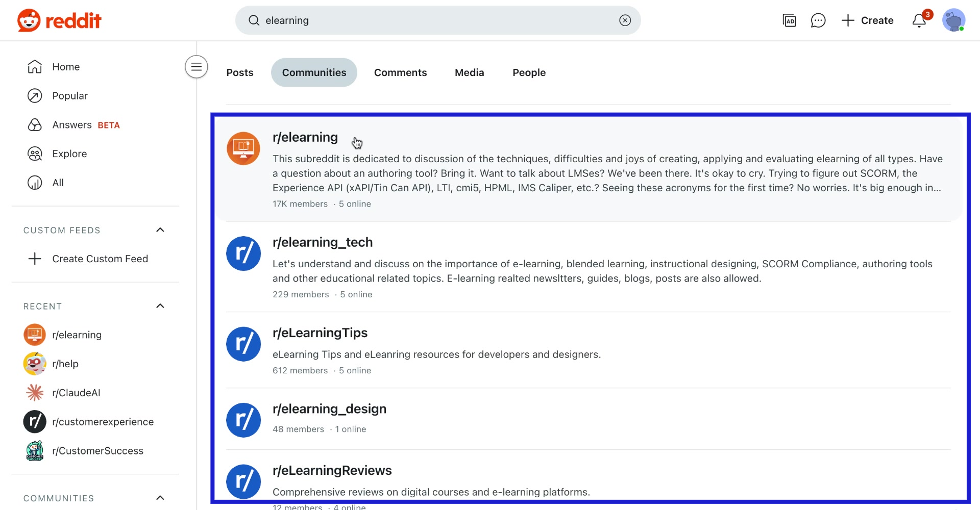
Task: Open the notifications bell
Action: pyautogui.click(x=920, y=20)
